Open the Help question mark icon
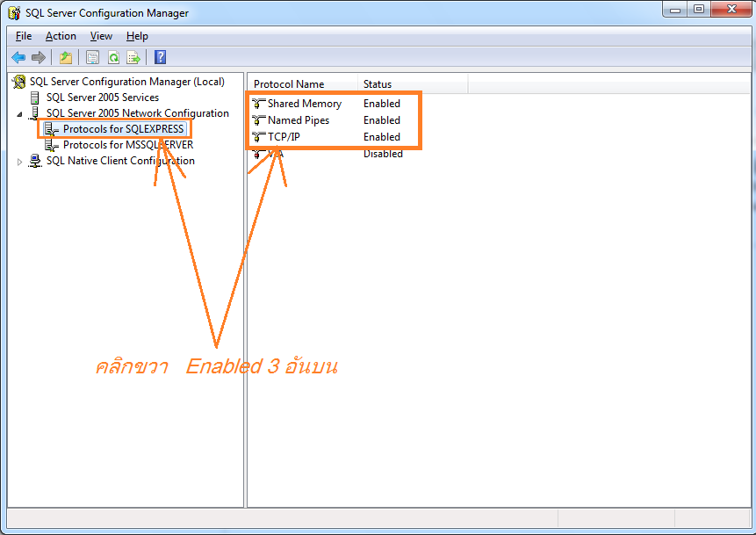The image size is (756, 535). pyautogui.click(x=160, y=57)
